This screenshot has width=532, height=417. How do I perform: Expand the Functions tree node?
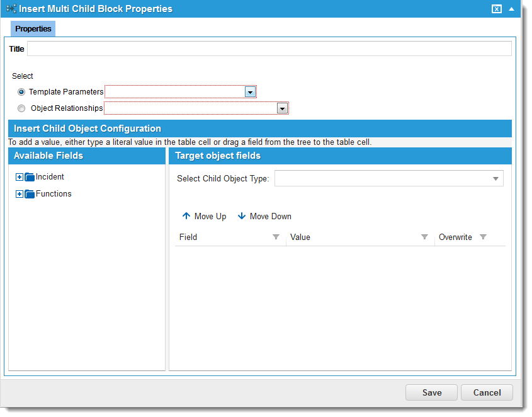click(x=20, y=194)
